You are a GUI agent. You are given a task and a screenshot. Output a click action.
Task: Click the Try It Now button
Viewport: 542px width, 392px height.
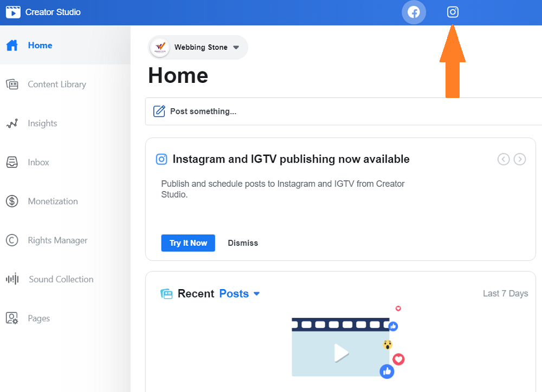click(188, 243)
